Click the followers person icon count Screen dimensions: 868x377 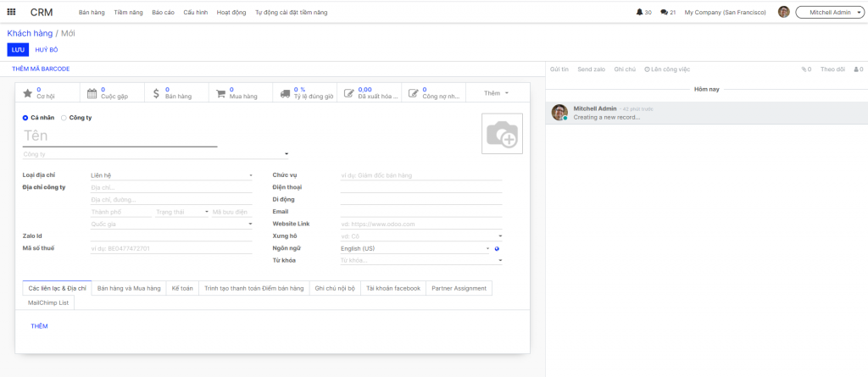tap(858, 69)
